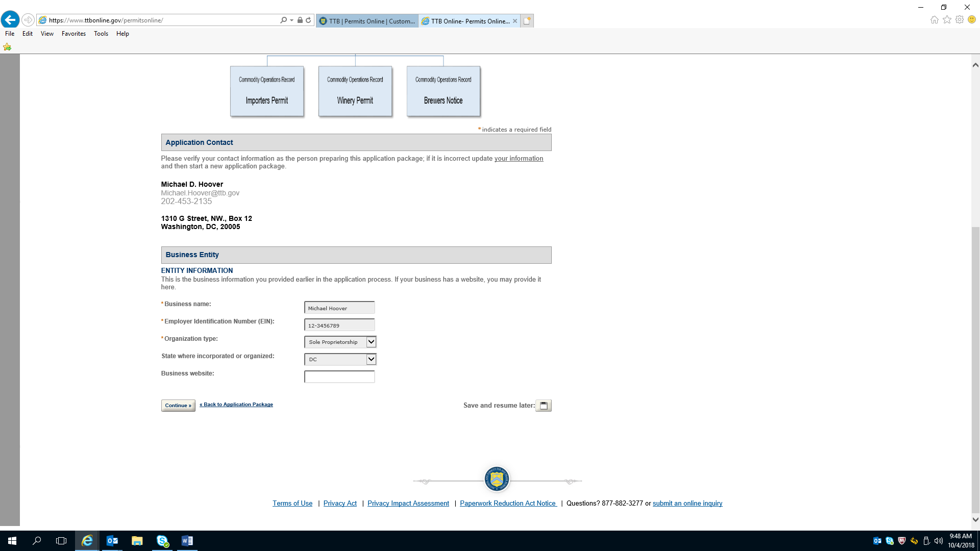Click the page Refresh icon

(308, 20)
